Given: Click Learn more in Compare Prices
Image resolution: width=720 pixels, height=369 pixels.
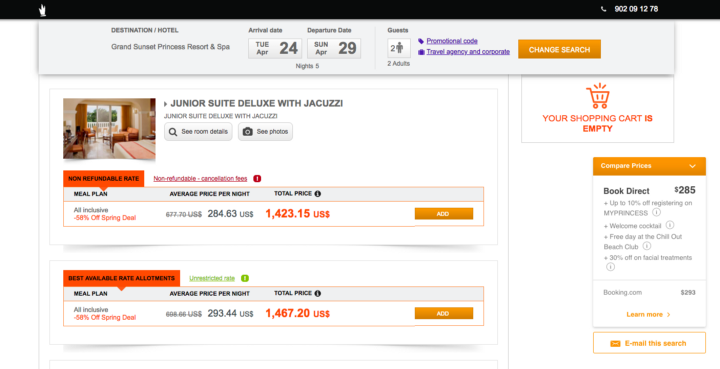Looking at the screenshot, I should click(x=648, y=314).
